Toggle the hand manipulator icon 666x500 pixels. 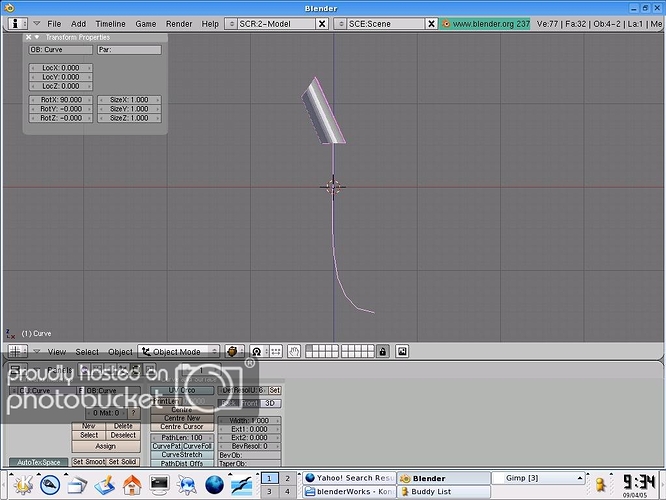[x=294, y=351]
